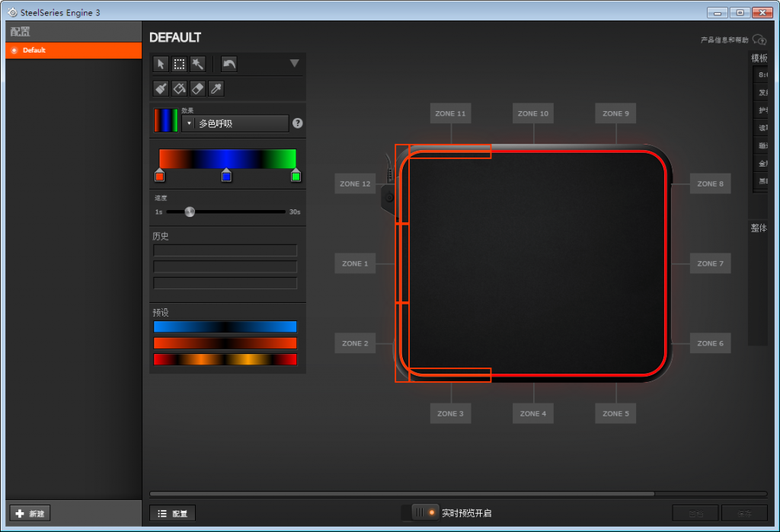Select ZONE 2 label
This screenshot has width=780, height=532.
pyautogui.click(x=355, y=343)
